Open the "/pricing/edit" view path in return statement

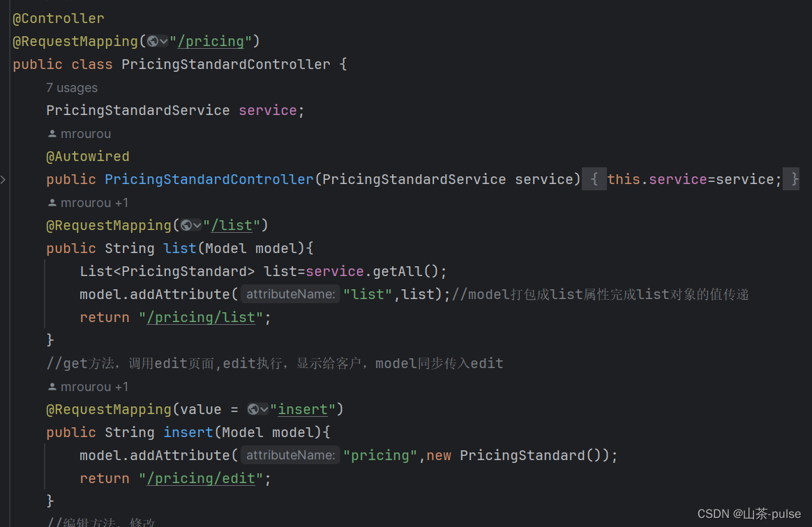202,478
